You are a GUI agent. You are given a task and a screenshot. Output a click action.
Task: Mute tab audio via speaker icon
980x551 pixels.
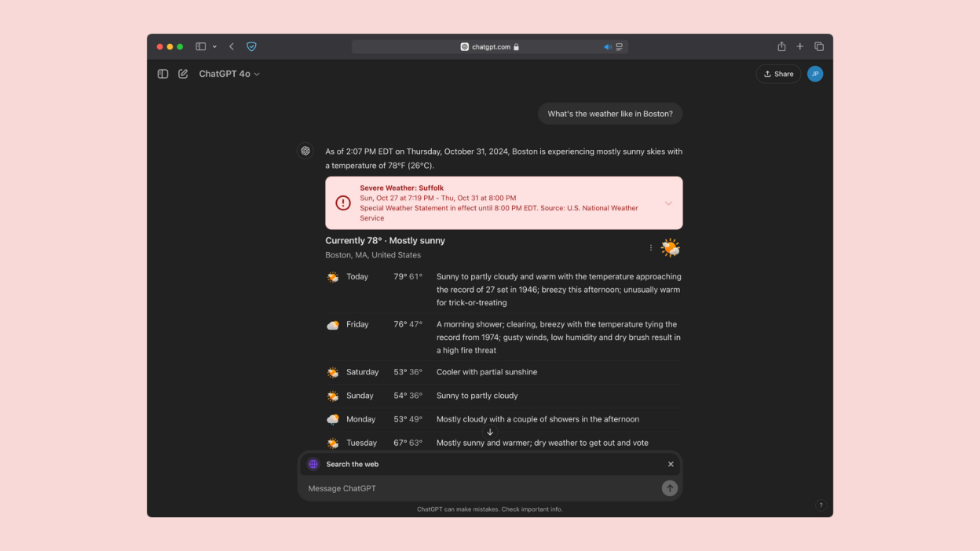point(607,47)
